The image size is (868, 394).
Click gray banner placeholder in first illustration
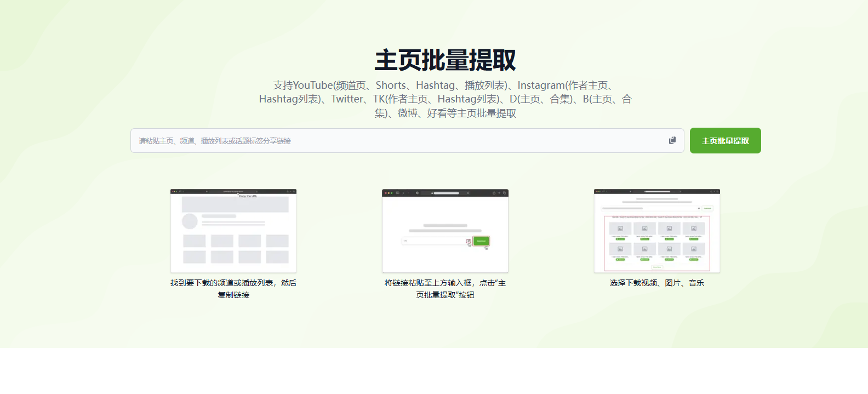[x=235, y=204]
